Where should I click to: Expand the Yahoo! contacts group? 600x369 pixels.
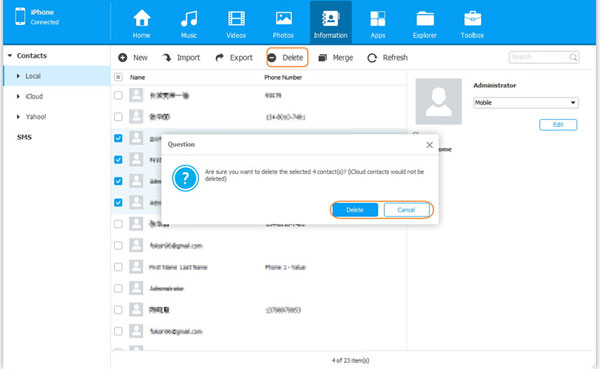coord(18,117)
